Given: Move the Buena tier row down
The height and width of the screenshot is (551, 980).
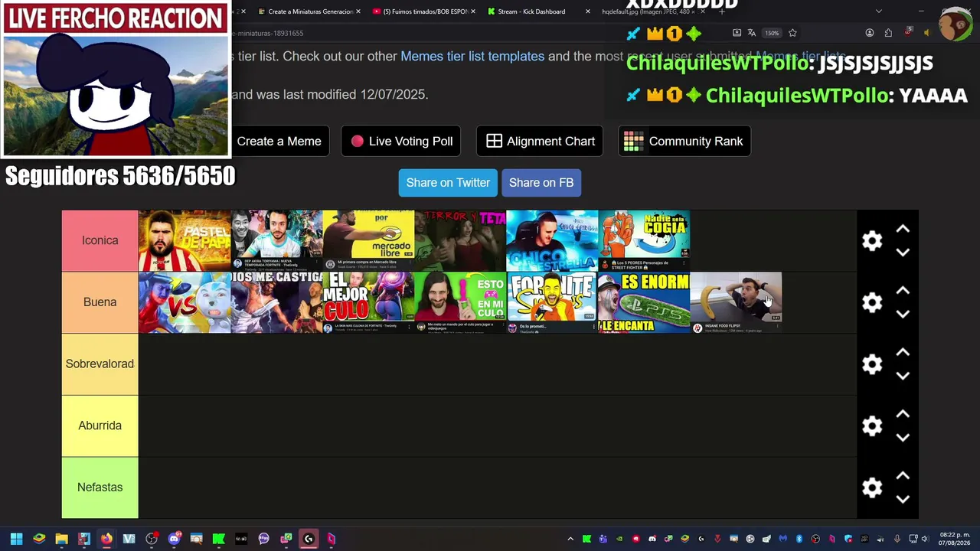Looking at the screenshot, I should (903, 315).
